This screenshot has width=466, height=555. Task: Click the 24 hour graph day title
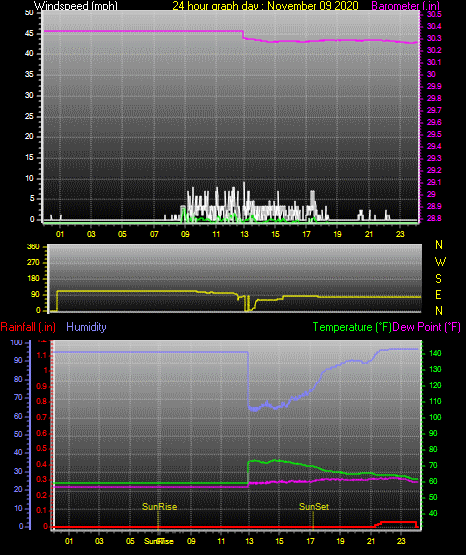(x=265, y=6)
